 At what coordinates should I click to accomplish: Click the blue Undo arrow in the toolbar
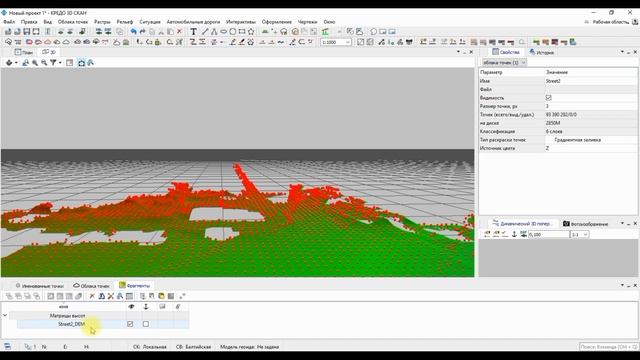pyautogui.click(x=133, y=31)
